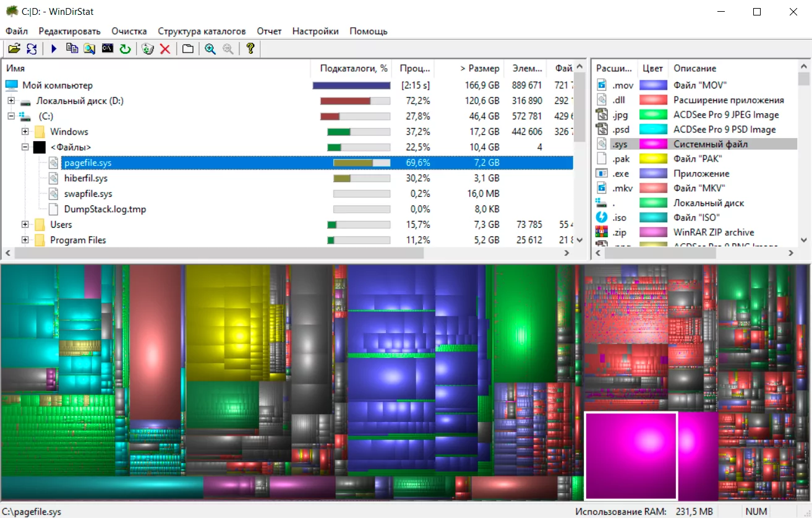This screenshot has height=518, width=812.
Task: Copy the path using the clipboard icon
Action: point(72,49)
